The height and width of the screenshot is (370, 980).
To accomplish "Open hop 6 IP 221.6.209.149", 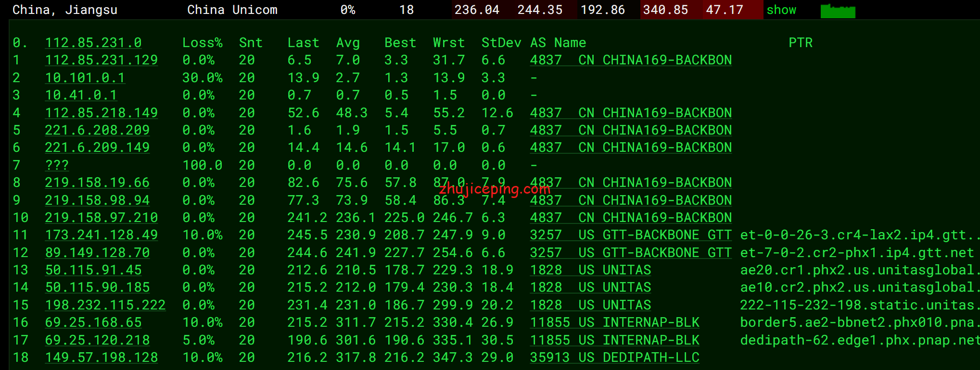I will pyautogui.click(x=97, y=148).
